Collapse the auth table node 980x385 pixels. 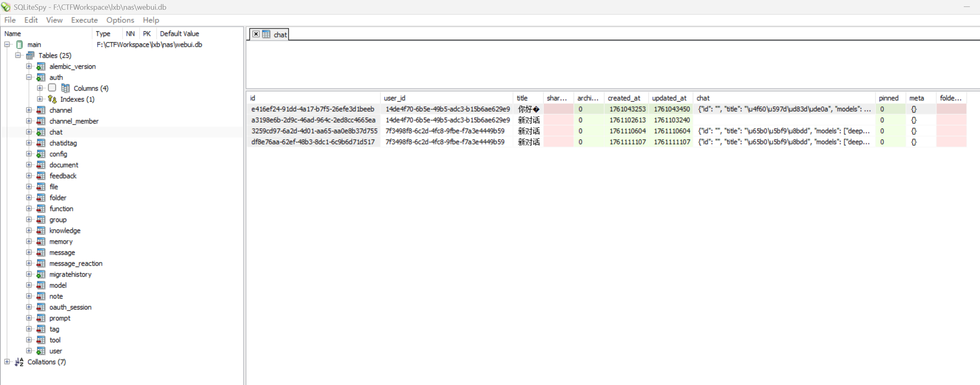click(x=29, y=77)
